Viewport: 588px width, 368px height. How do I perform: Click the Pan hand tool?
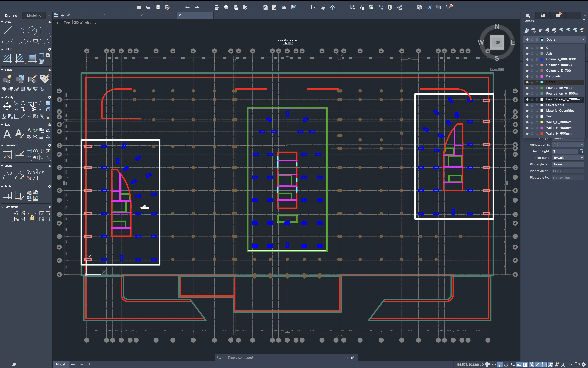[x=323, y=7]
